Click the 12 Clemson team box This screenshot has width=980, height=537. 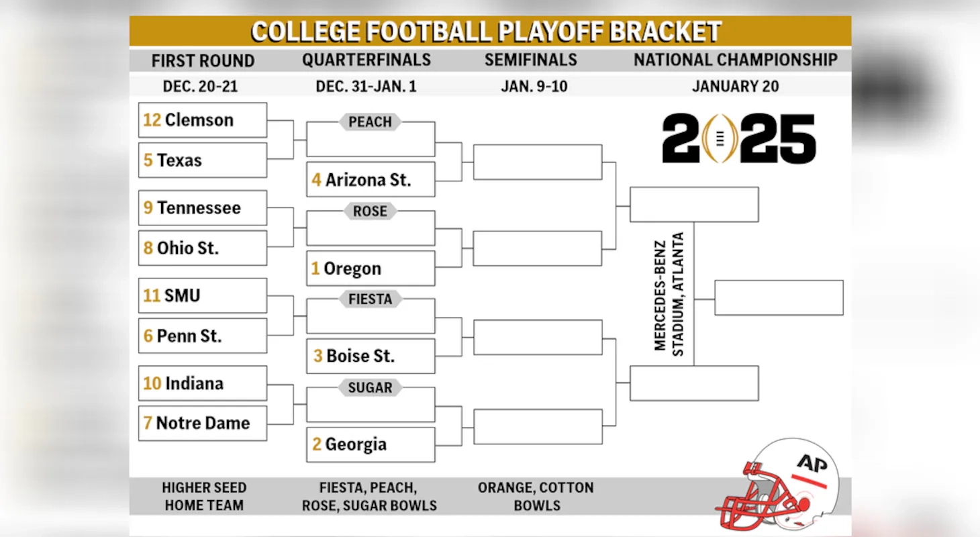point(203,120)
